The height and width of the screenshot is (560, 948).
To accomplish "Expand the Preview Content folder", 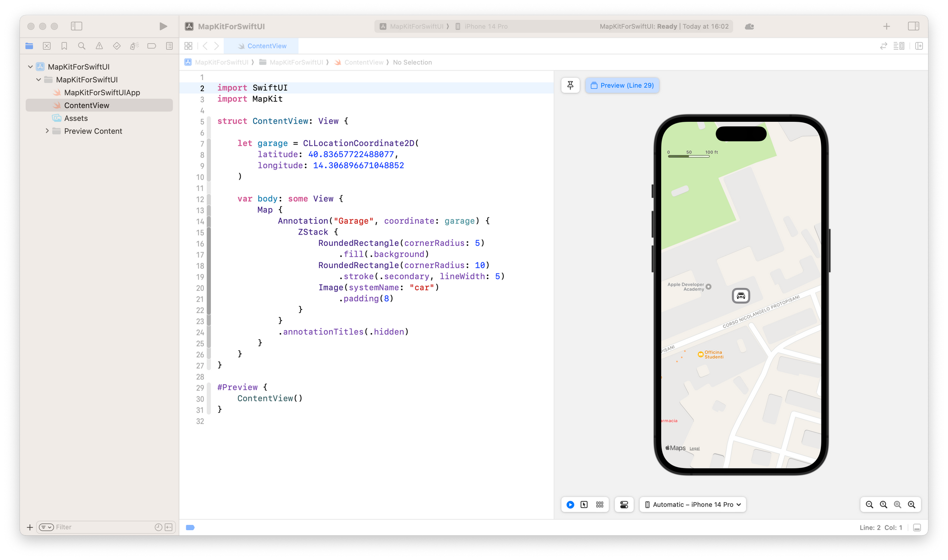I will [47, 131].
